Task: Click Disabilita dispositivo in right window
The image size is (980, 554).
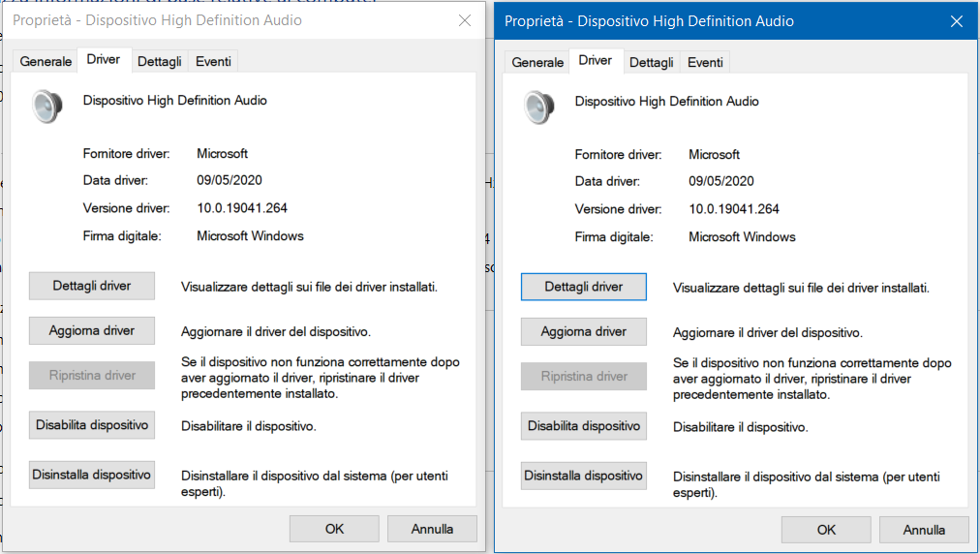Action: [x=584, y=426]
